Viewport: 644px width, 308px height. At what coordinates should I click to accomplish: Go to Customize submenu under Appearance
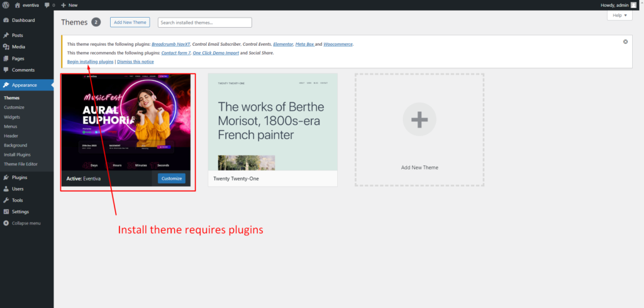[14, 107]
